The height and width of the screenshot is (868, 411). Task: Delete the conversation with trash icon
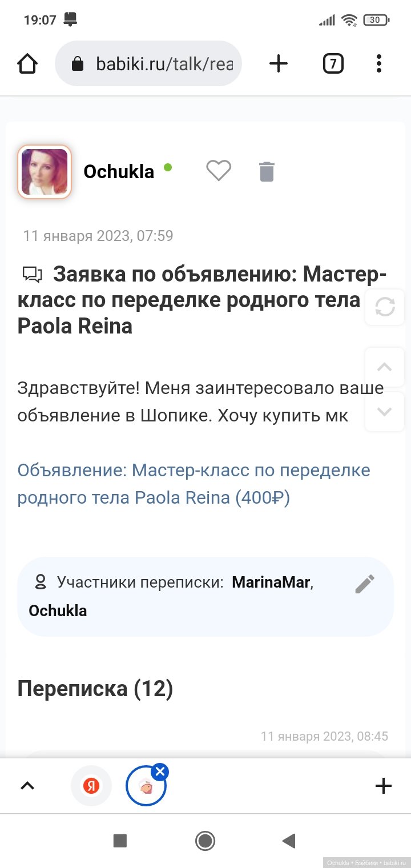267,171
